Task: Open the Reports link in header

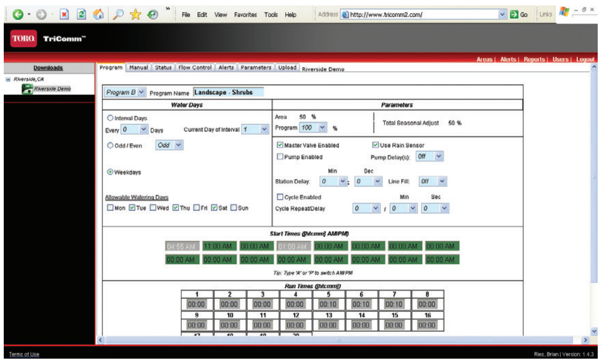Action: tap(534, 59)
